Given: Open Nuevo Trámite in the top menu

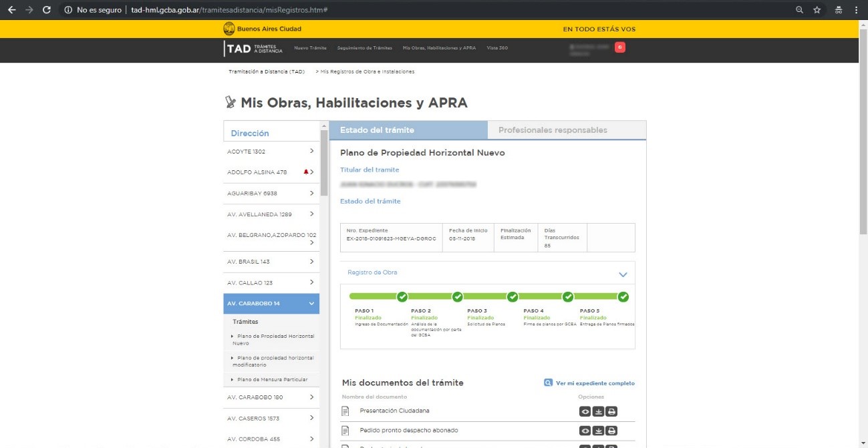Looking at the screenshot, I should tap(310, 48).
